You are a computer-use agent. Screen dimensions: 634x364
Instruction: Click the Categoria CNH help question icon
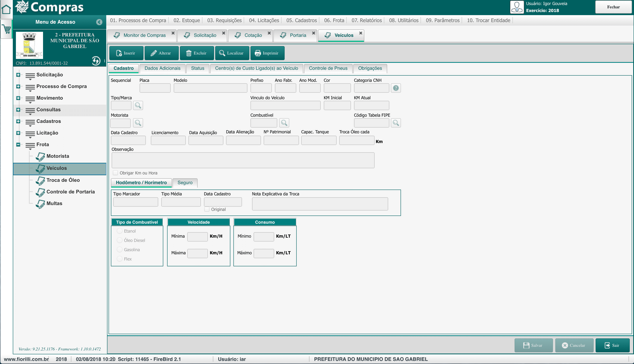coord(396,88)
